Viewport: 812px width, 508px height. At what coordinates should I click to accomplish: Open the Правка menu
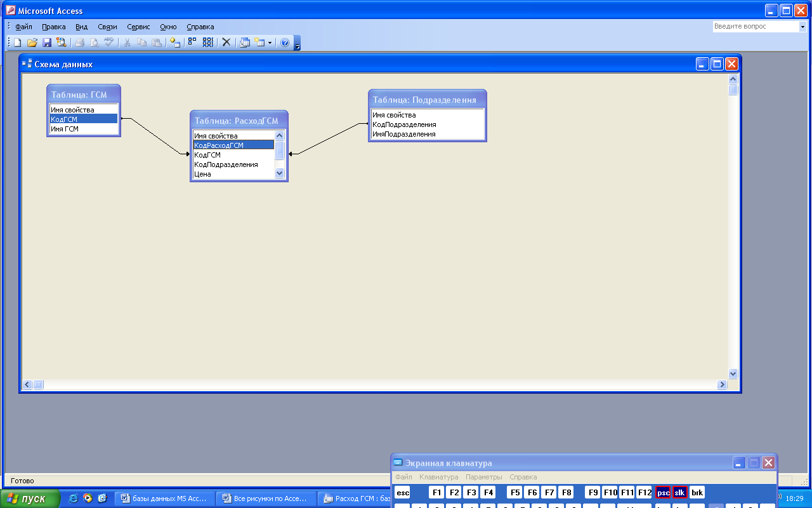[x=54, y=27]
